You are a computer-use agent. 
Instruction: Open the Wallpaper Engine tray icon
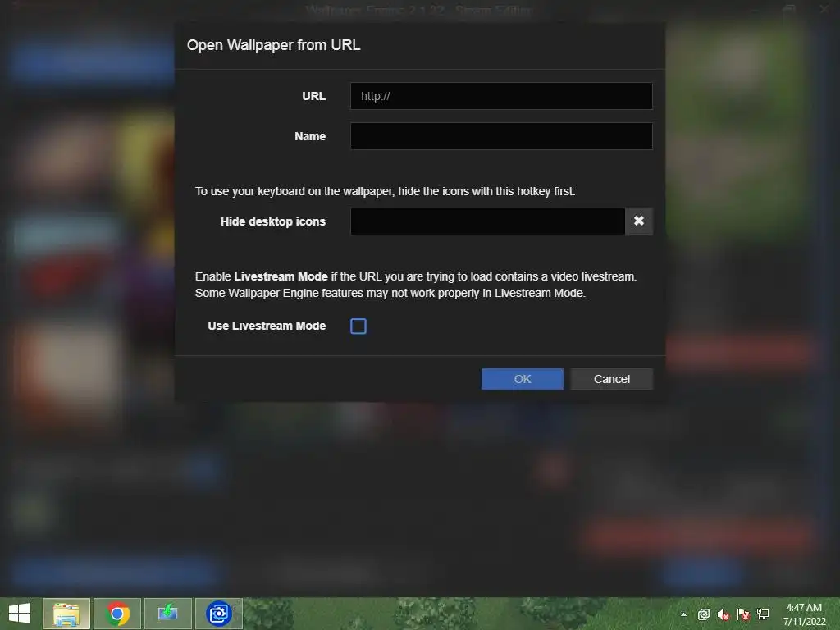coord(703,614)
